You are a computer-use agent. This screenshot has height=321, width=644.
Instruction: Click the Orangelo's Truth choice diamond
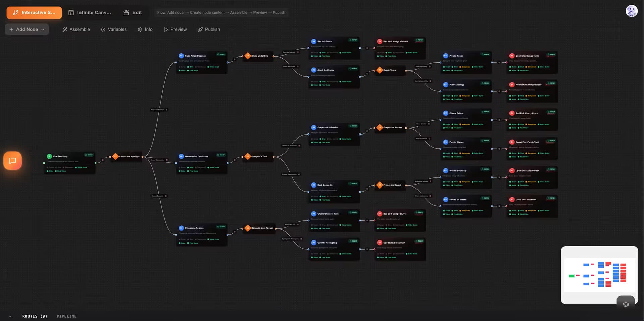(248, 156)
